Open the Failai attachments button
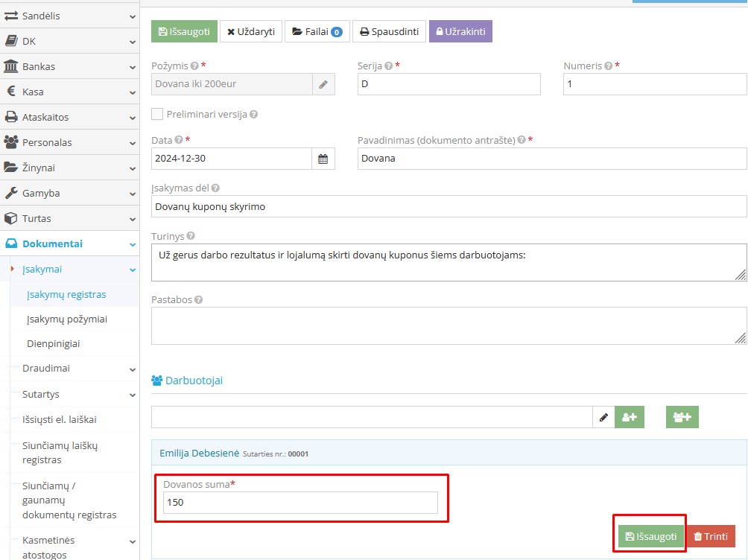Screen dimensions: 748x560 click(x=317, y=32)
